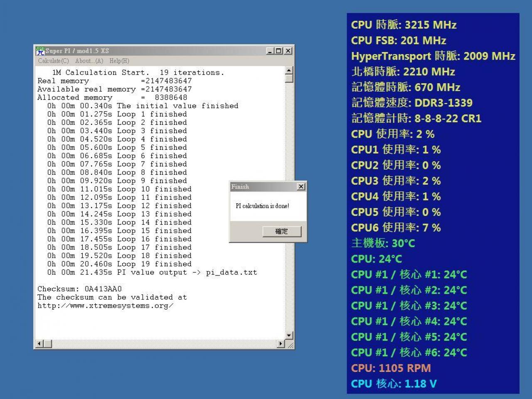Click the horizontal scrollbar thumb
The height and width of the screenshot is (399, 532).
(48, 344)
